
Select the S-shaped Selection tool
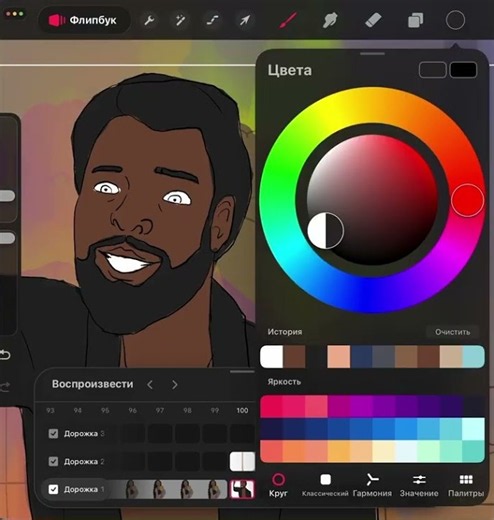point(212,20)
